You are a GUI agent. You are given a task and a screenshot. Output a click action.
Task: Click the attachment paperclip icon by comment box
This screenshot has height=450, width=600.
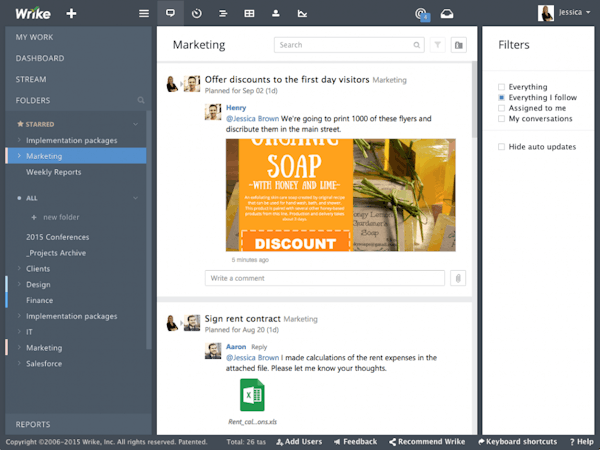click(458, 278)
